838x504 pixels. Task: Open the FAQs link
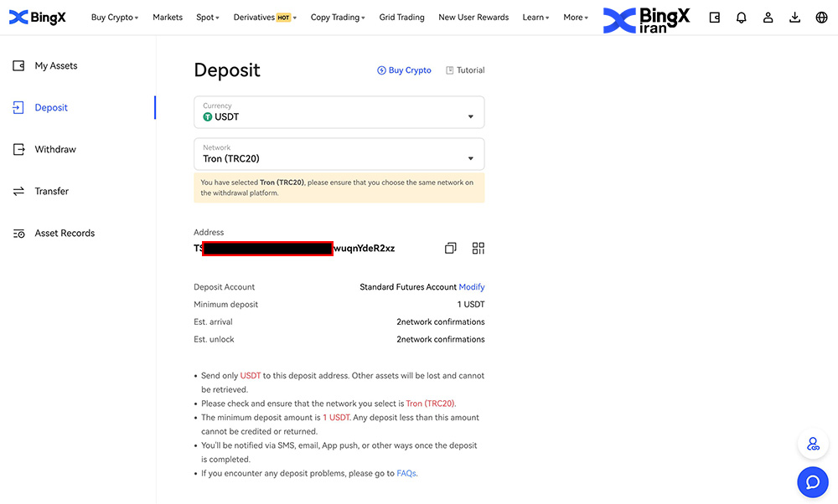point(406,474)
